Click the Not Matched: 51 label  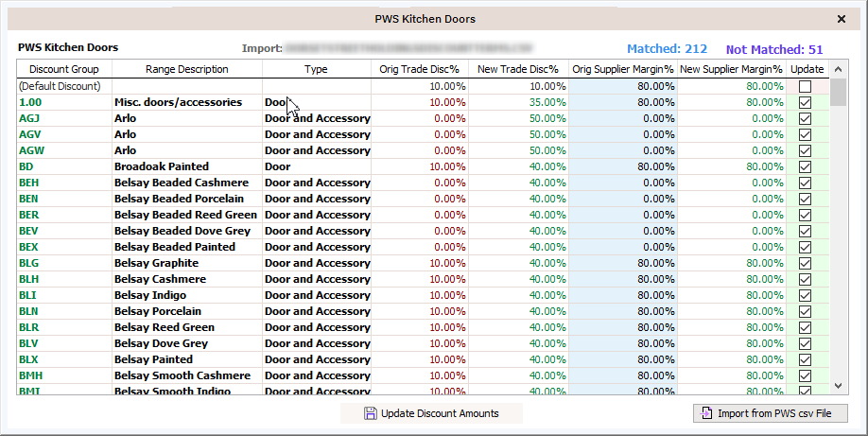pos(774,49)
